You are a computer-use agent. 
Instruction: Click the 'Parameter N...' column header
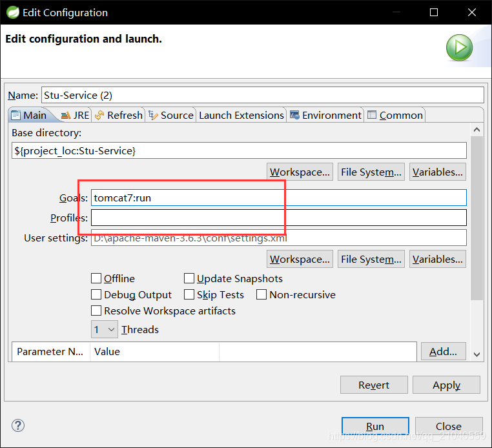pos(50,352)
